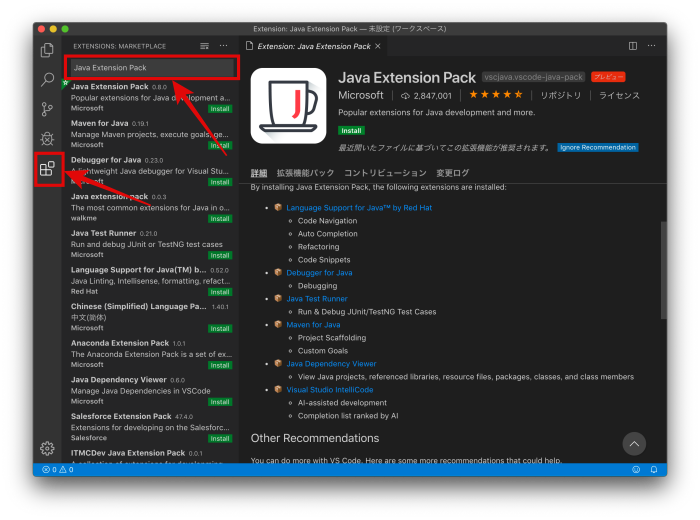The height and width of the screenshot is (520, 700).
Task: Click the vscjava.vscode-java-pack identifier badge
Action: tap(533, 77)
